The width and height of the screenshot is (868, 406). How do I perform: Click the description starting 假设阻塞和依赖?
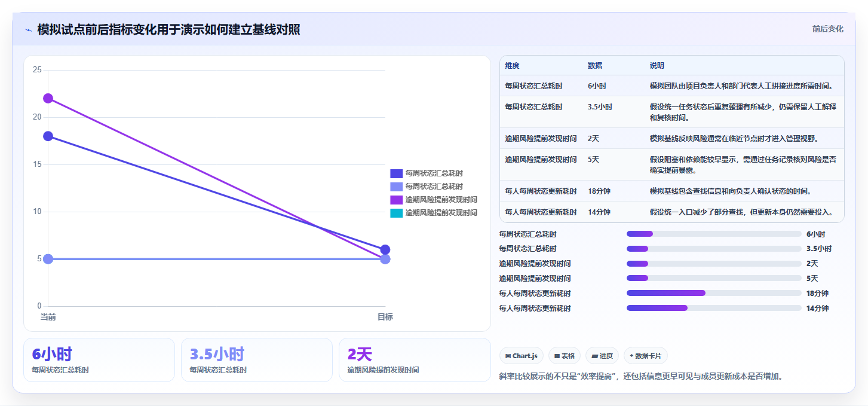pyautogui.click(x=743, y=164)
